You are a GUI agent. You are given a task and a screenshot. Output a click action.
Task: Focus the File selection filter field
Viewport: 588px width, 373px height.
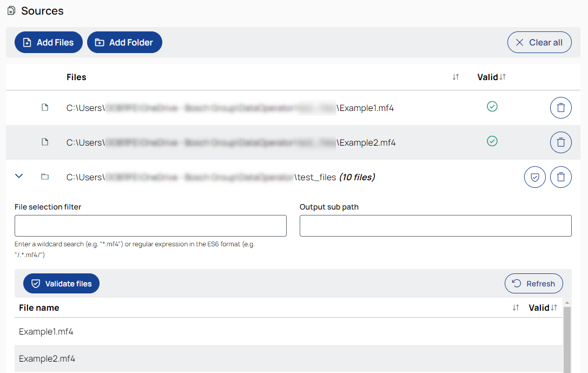(150, 226)
